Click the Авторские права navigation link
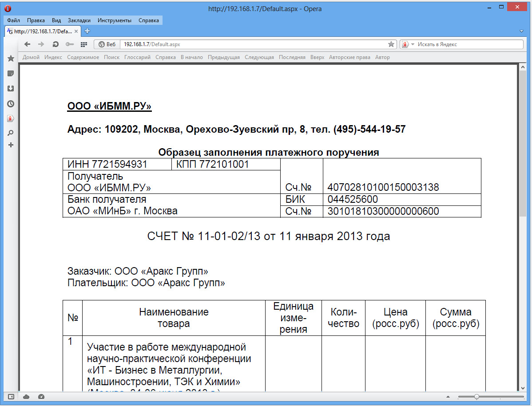Screen dimensions: 532x406 click(x=349, y=57)
